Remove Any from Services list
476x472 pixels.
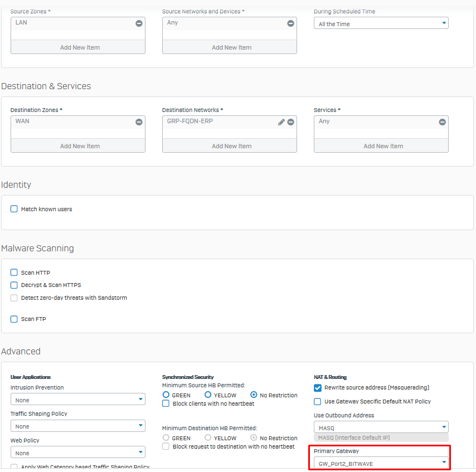[443, 122]
